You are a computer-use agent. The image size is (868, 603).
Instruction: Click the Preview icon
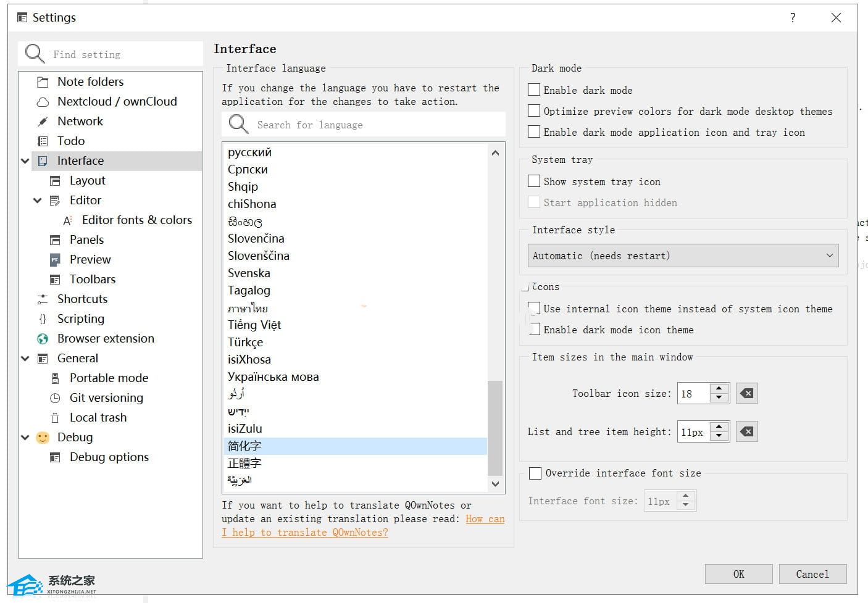pos(55,260)
